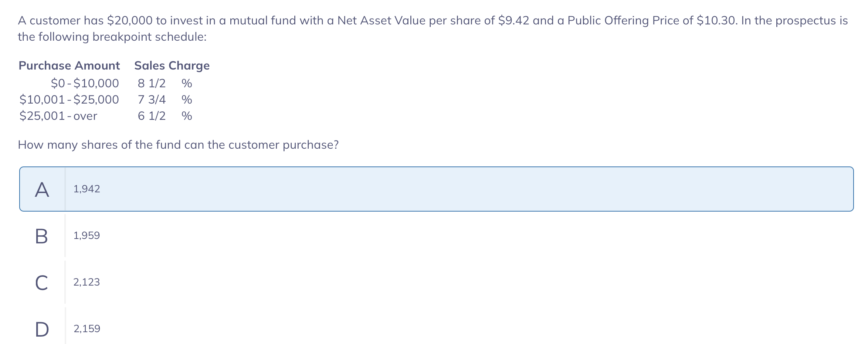
Task: Click the value 2,159 in option D
Action: click(x=87, y=328)
